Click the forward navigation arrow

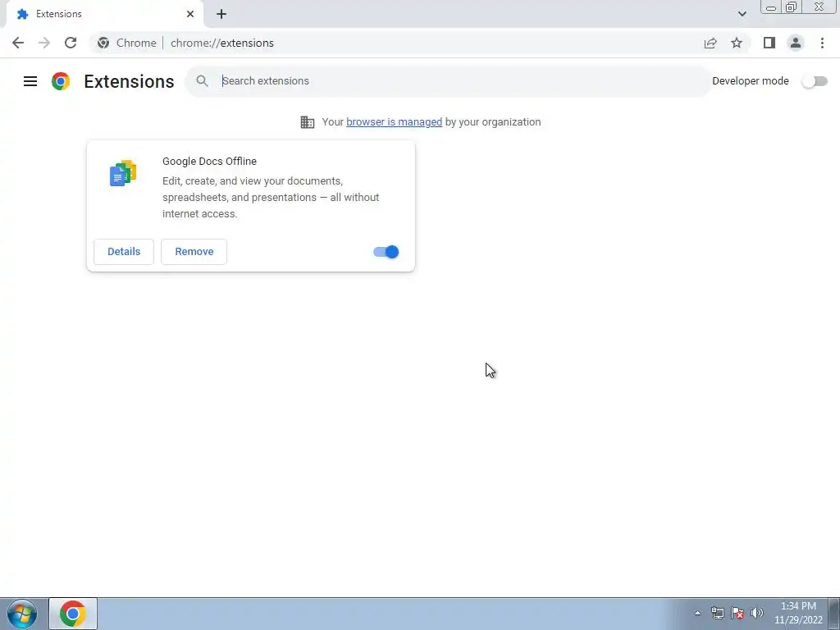click(x=44, y=43)
